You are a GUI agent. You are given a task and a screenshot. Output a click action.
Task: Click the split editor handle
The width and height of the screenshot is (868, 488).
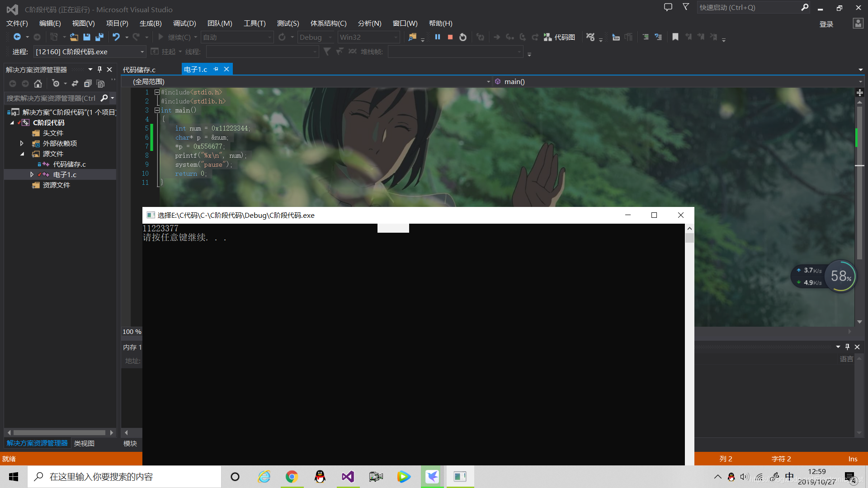click(859, 92)
